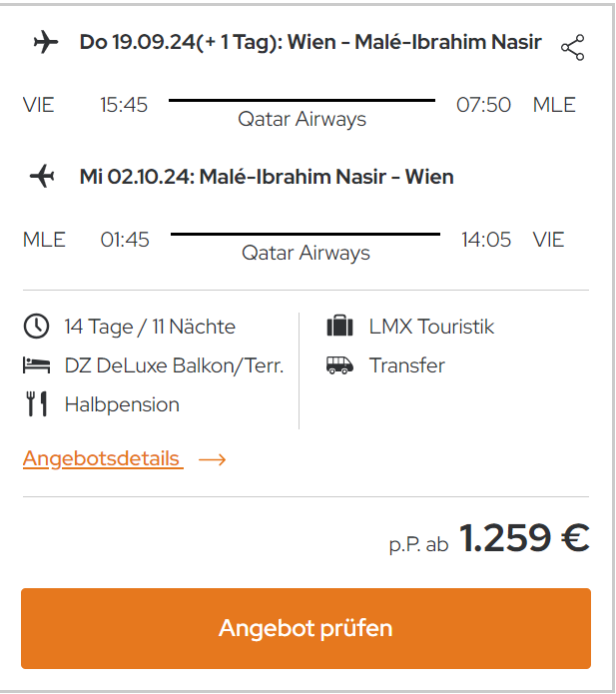Viewport: 616px width, 694px height.
Task: Click the Angebot prüfen button
Action: 306,628
